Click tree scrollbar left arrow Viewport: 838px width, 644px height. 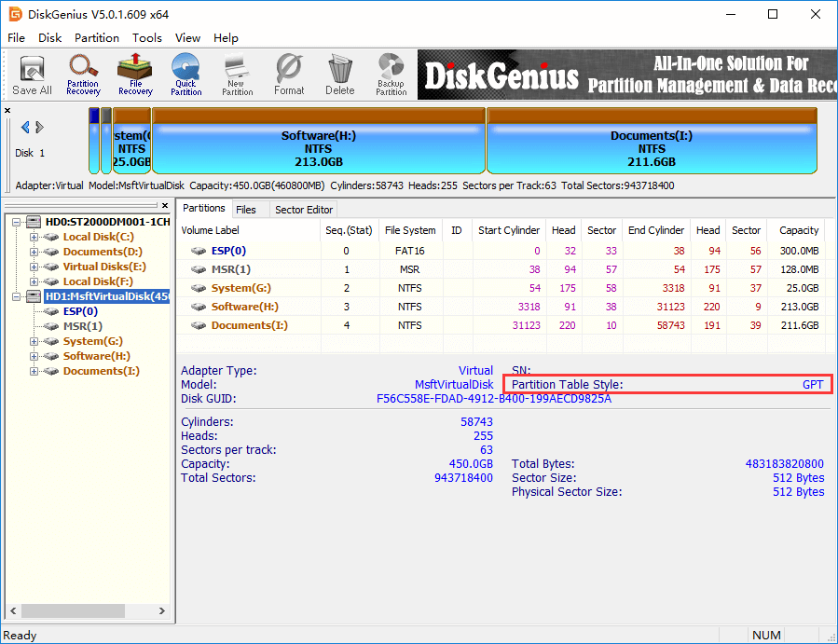click(13, 610)
